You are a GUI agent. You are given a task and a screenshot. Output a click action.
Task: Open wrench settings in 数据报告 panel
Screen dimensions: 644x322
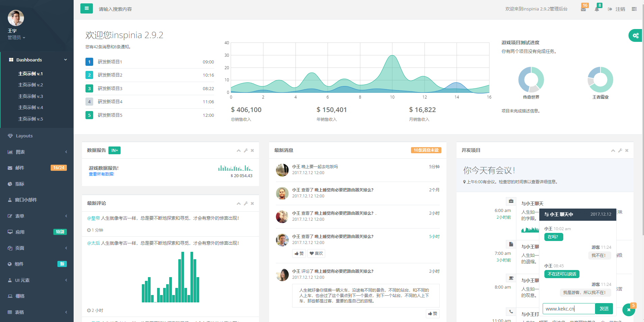pos(246,151)
